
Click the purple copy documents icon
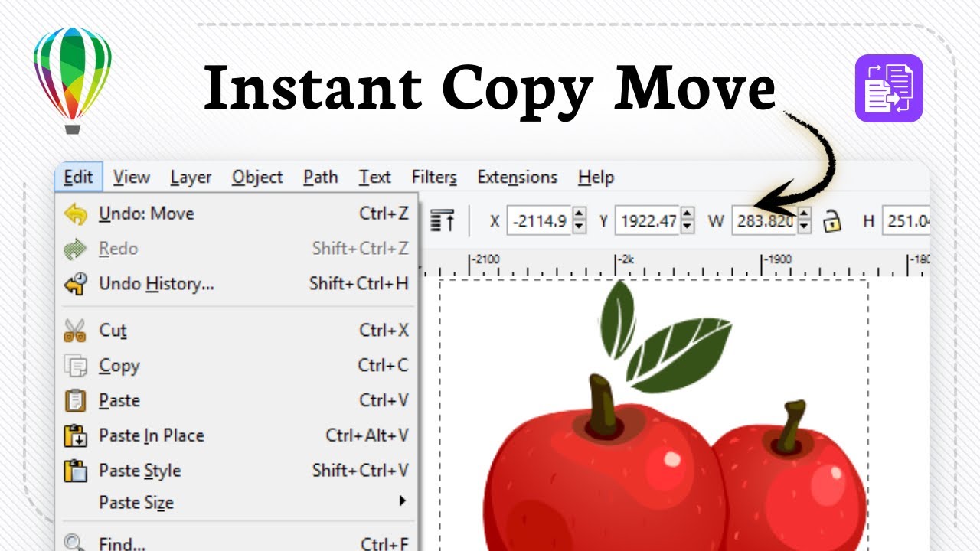(889, 88)
